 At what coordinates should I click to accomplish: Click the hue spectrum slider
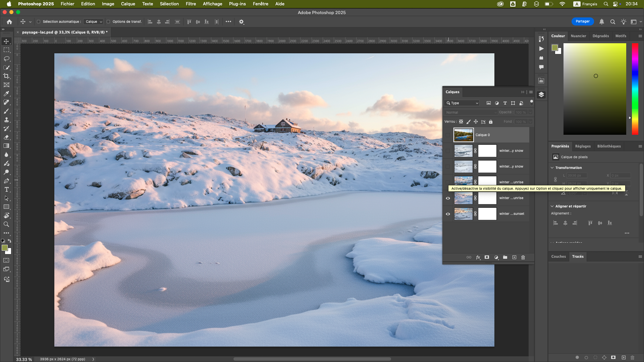pyautogui.click(x=635, y=89)
